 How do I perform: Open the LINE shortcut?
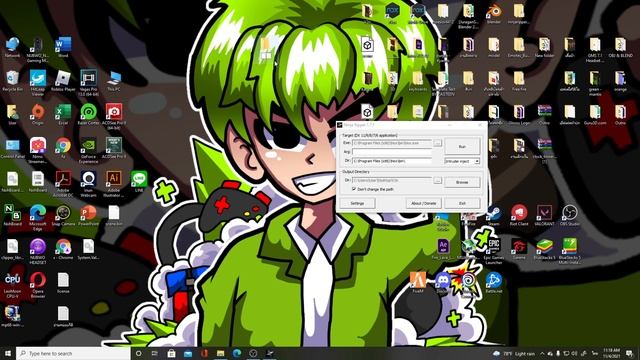pos(139,182)
